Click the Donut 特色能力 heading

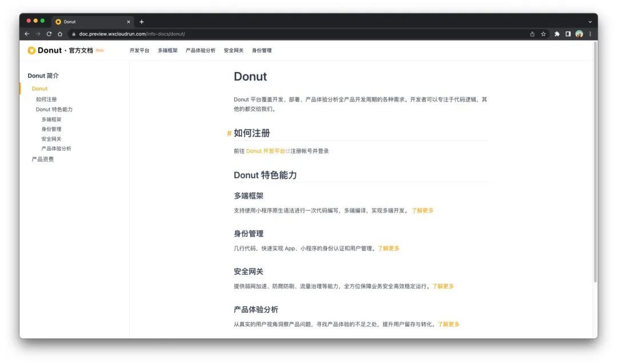pos(265,175)
